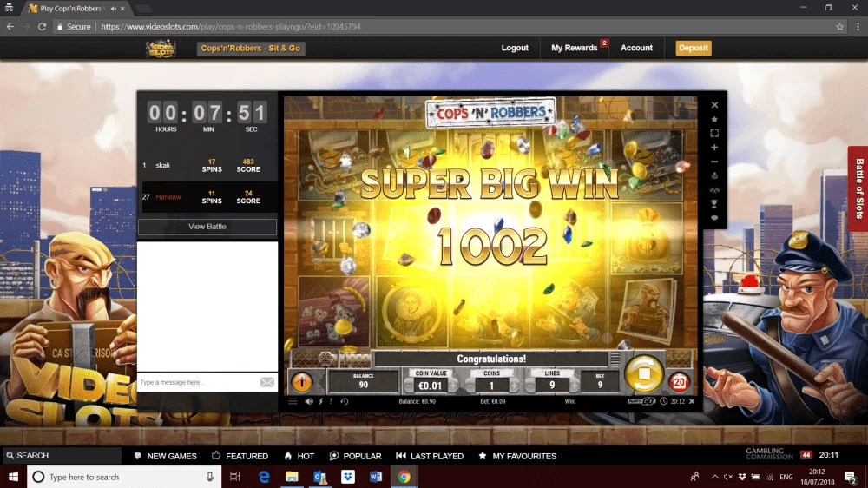The width and height of the screenshot is (868, 488).
Task: Increase coins with plus button
Action: pos(514,385)
